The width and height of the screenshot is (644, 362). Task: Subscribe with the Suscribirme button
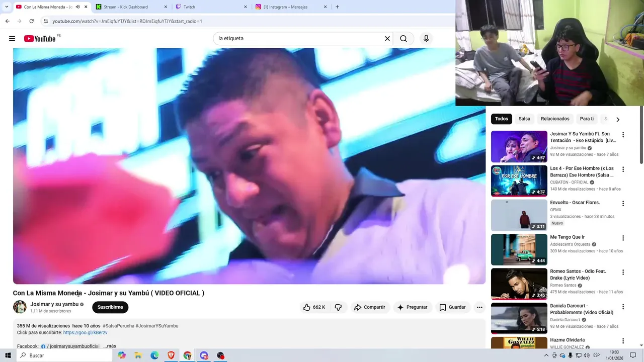pyautogui.click(x=110, y=307)
